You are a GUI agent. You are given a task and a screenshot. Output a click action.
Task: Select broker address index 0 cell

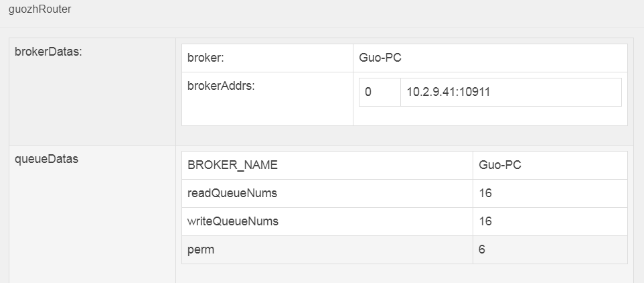[x=380, y=92]
